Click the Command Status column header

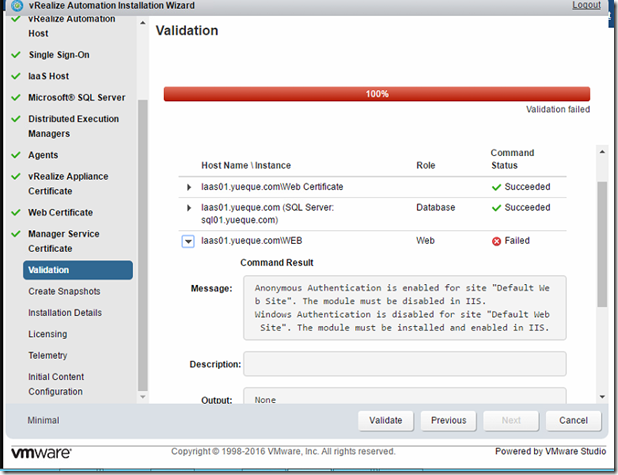pos(512,159)
